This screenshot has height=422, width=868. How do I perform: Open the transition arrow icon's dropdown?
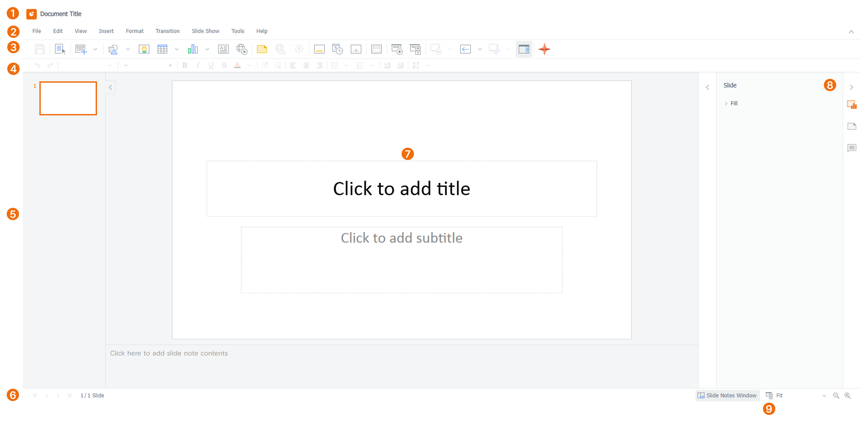tap(480, 49)
